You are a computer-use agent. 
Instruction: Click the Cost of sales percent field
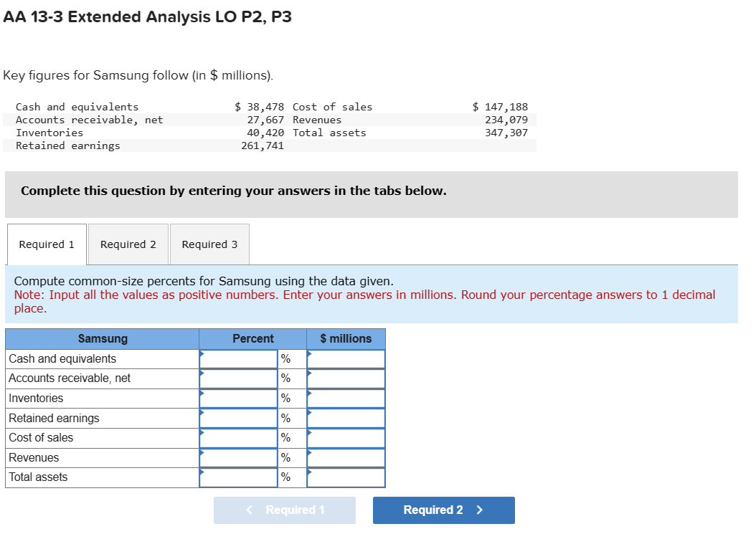tap(238, 437)
